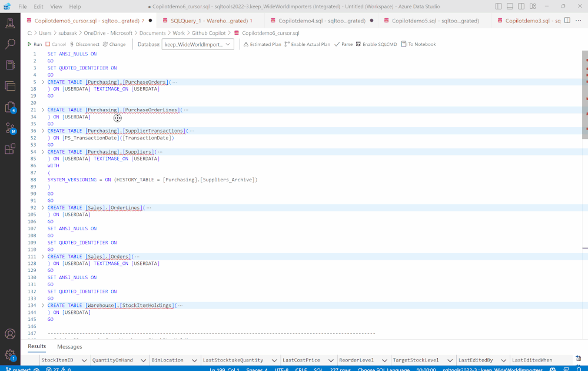The image size is (588, 371).
Task: Open the Database dropdown keep_WideWorldImport...
Action: tap(198, 44)
